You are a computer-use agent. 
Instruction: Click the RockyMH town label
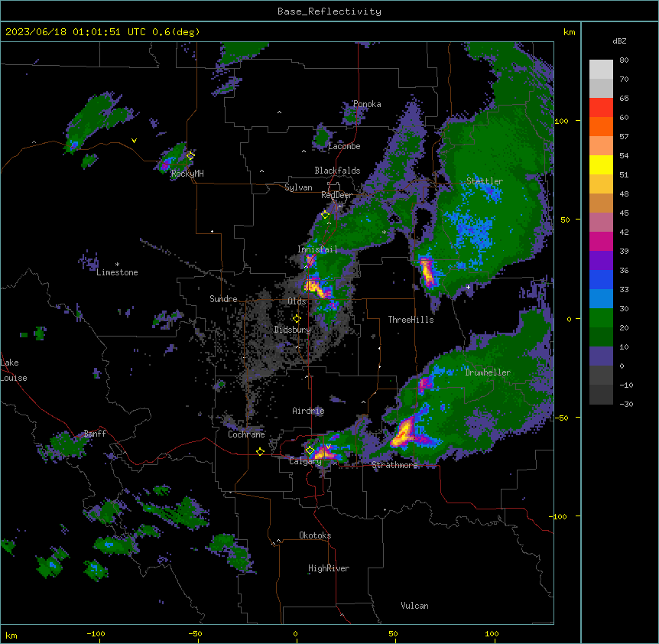pyautogui.click(x=187, y=174)
